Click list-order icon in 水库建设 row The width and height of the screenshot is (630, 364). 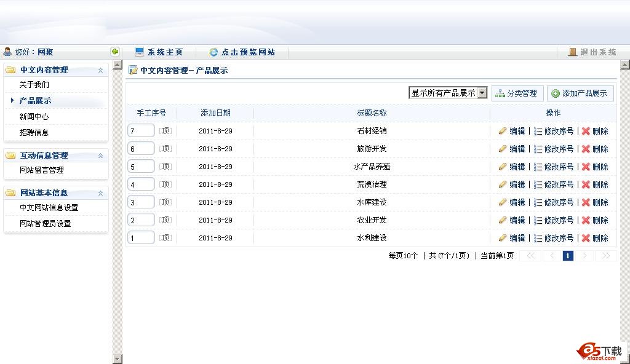538,202
